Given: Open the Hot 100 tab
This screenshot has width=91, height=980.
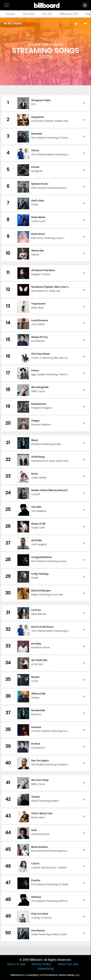Looking at the screenshot, I should click(x=47, y=14).
